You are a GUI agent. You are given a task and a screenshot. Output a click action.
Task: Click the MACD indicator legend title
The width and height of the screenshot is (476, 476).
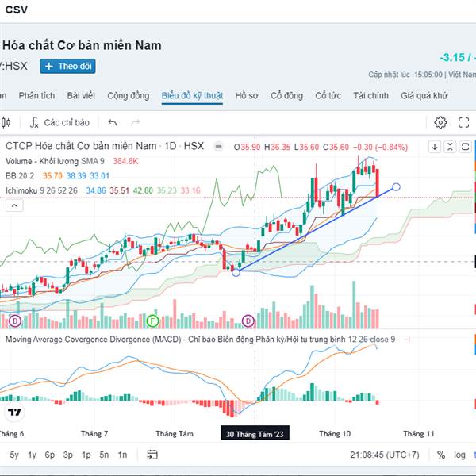pyautogui.click(x=201, y=339)
